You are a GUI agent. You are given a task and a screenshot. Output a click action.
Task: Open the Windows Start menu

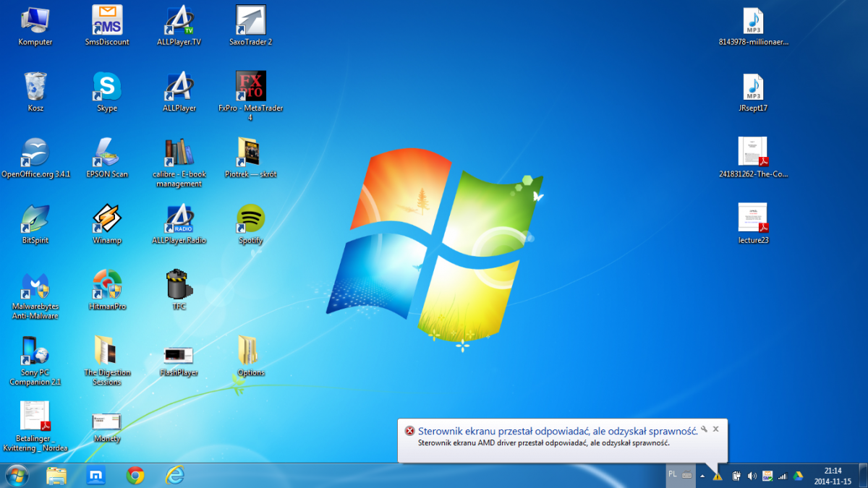17,475
